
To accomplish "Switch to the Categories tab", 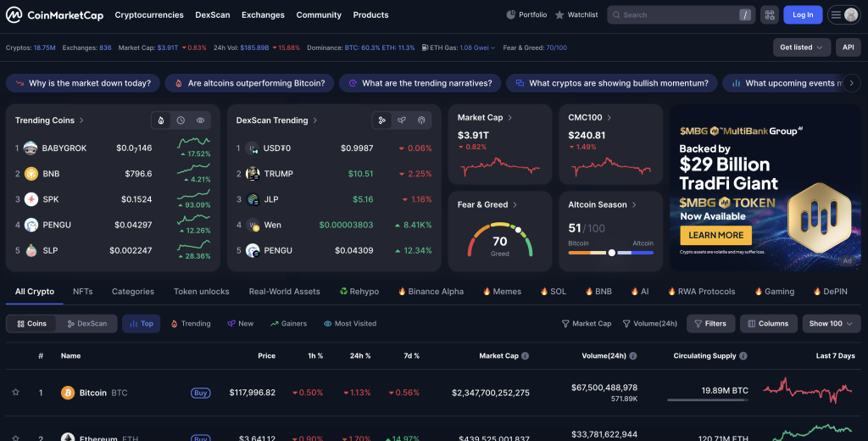I will point(133,292).
